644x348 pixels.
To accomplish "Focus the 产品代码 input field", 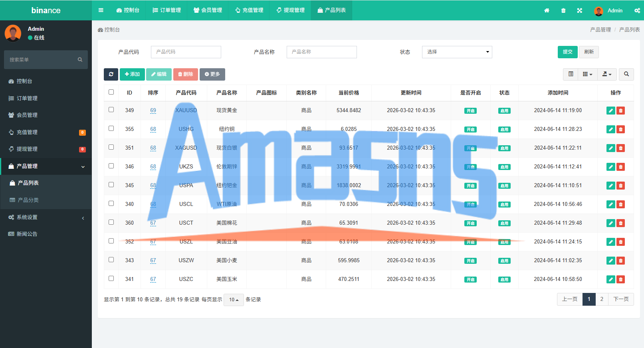I will pyautogui.click(x=186, y=52).
